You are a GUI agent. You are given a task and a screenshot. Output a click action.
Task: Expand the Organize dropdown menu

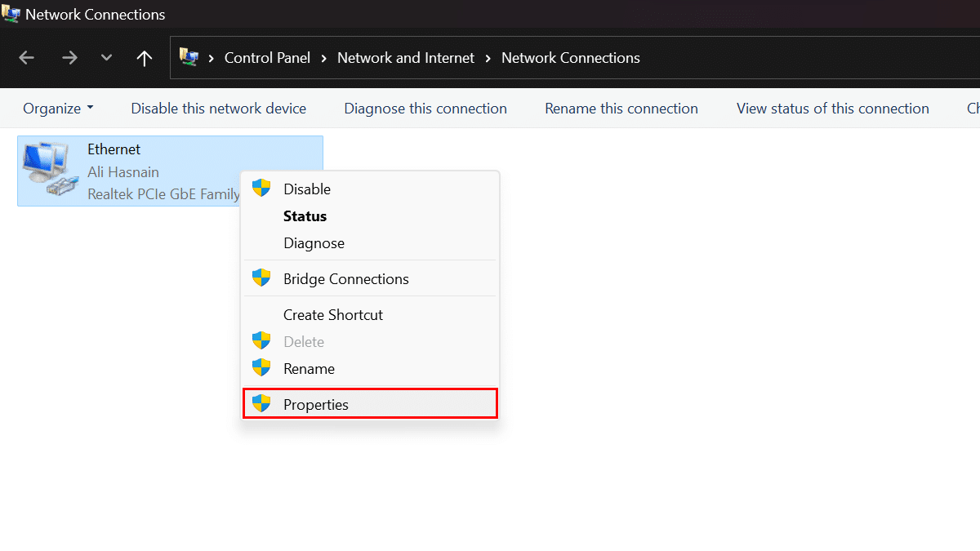58,109
